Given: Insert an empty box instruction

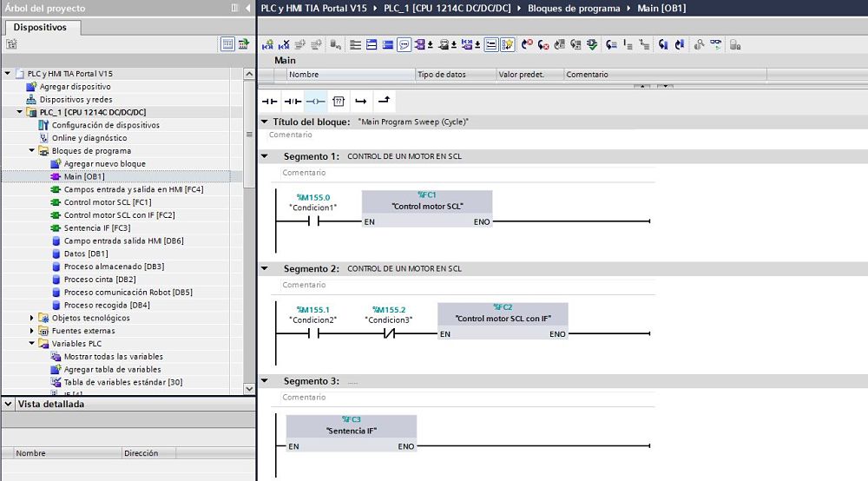Looking at the screenshot, I should click(x=339, y=102).
